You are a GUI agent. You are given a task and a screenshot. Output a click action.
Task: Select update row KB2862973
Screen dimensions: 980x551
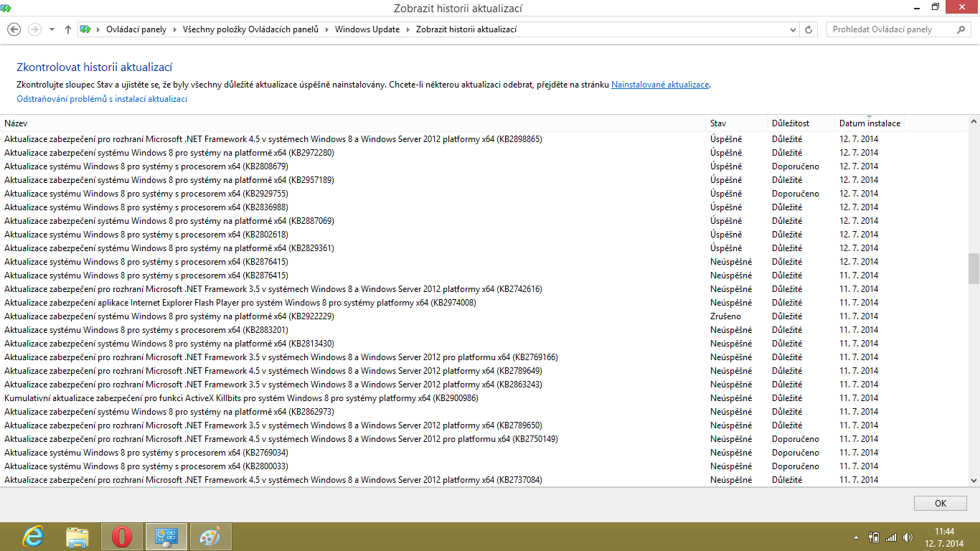(x=484, y=412)
